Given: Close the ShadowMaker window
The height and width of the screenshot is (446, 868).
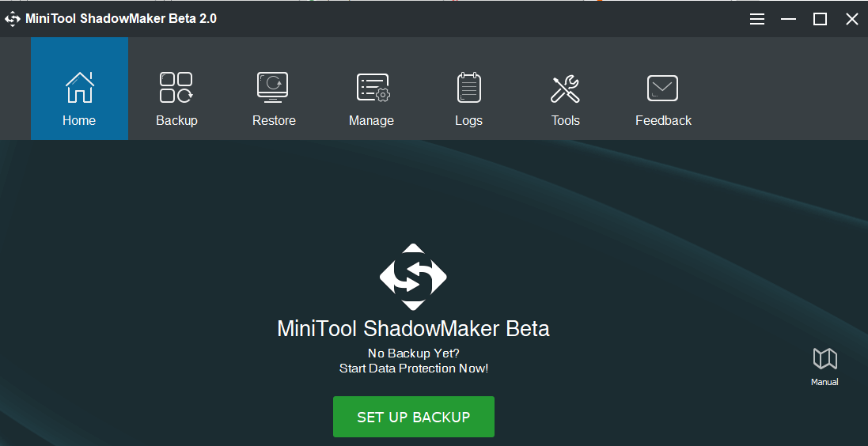Looking at the screenshot, I should pos(852,19).
